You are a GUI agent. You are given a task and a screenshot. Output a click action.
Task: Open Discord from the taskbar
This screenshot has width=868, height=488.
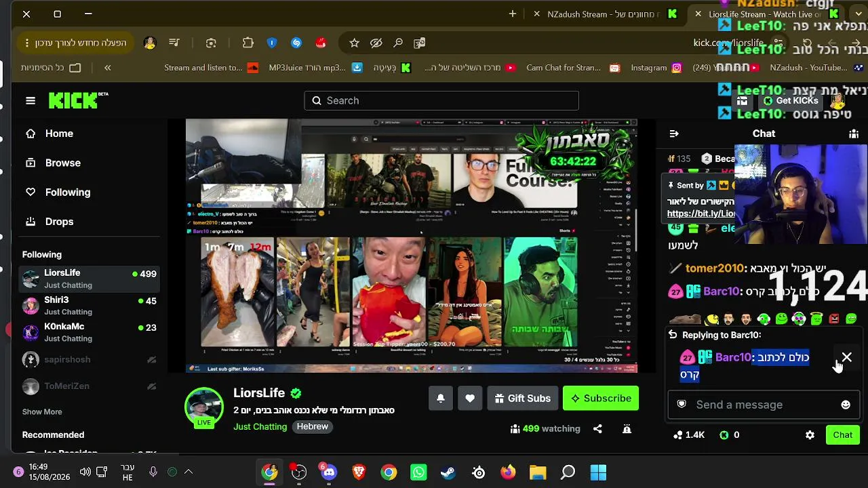tap(329, 472)
